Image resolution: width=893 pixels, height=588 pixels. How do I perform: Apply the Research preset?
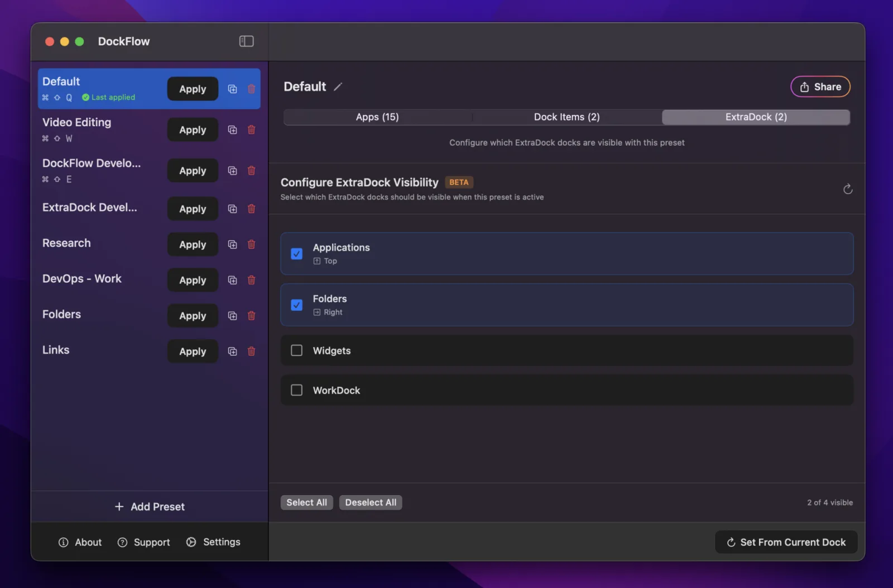click(193, 244)
